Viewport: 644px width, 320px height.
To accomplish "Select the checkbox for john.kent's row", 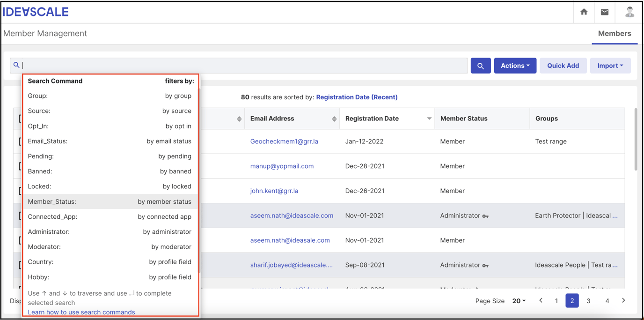I will 20,191.
